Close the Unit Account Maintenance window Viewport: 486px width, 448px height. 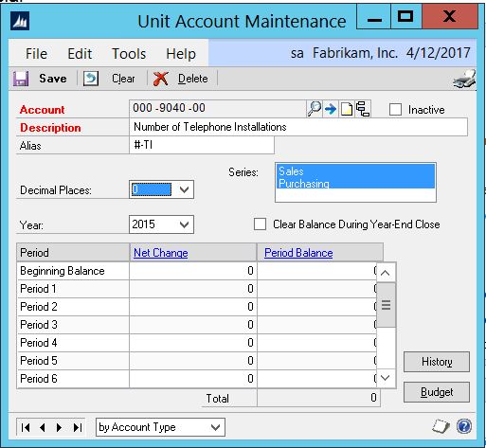pos(449,16)
